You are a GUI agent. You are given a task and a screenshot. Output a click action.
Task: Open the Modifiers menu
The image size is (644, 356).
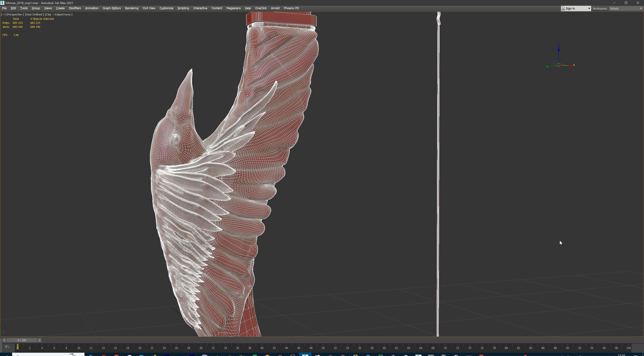coord(75,8)
